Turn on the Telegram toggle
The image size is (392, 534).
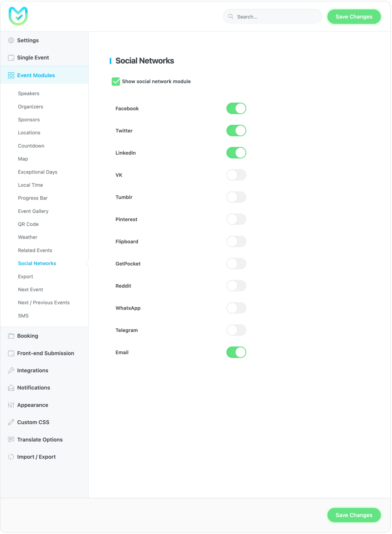pyautogui.click(x=236, y=330)
